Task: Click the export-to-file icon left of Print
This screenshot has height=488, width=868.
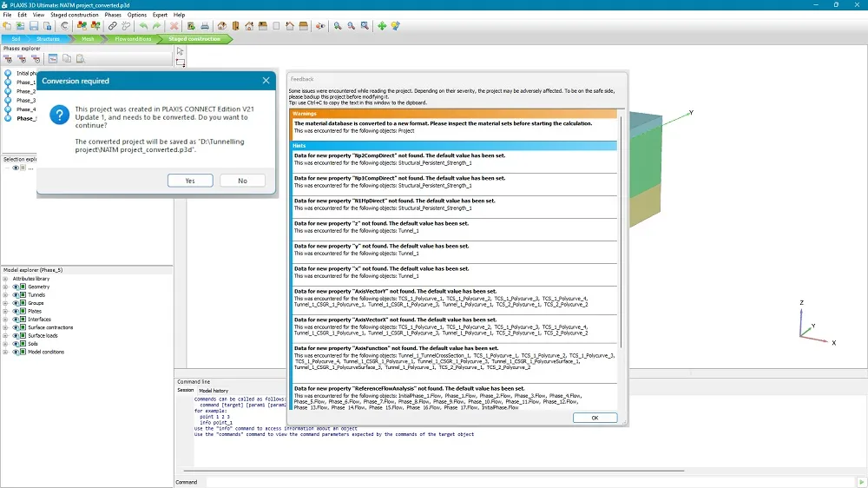Action: point(191,26)
